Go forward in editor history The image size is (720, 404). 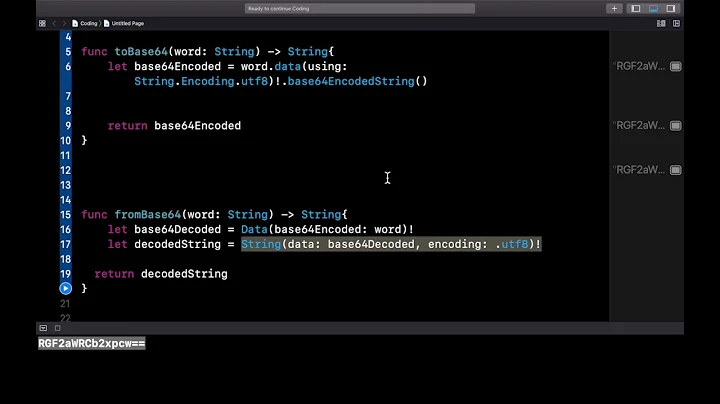64,23
